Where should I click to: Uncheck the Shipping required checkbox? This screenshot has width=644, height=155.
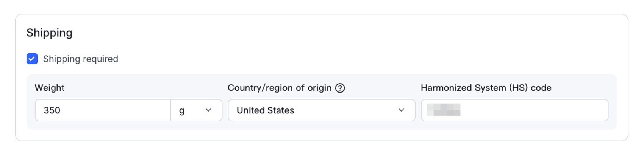(32, 59)
